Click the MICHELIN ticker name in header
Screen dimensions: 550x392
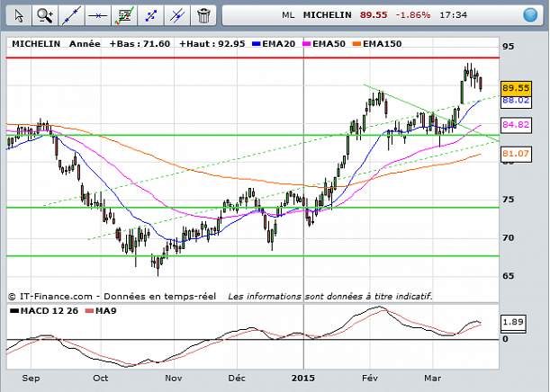(328, 15)
